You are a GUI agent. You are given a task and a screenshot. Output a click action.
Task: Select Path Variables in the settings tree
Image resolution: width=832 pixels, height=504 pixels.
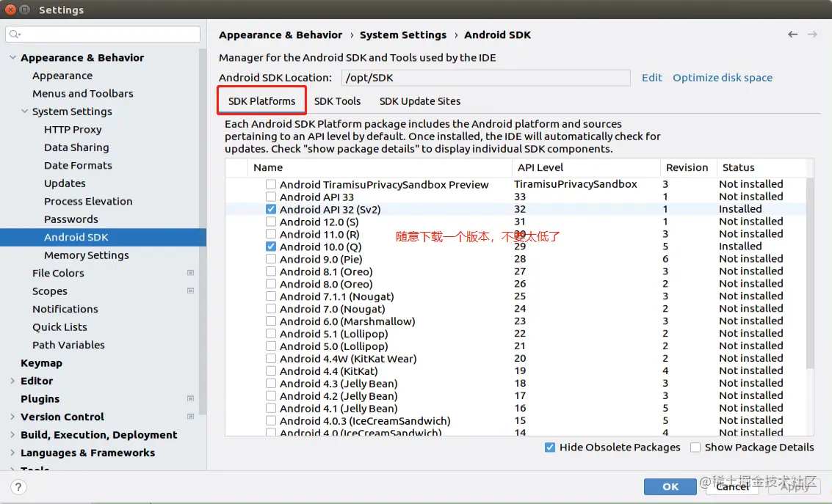[x=68, y=345]
